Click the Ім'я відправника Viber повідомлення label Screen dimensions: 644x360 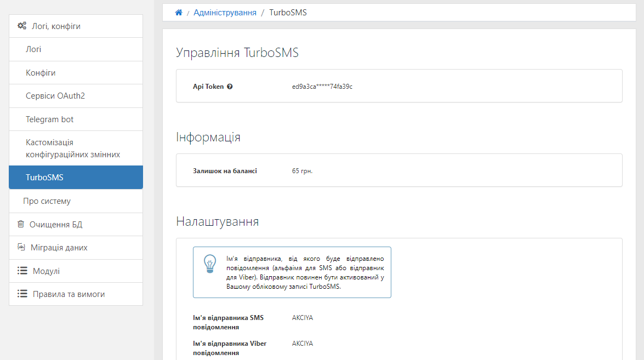tap(230, 348)
